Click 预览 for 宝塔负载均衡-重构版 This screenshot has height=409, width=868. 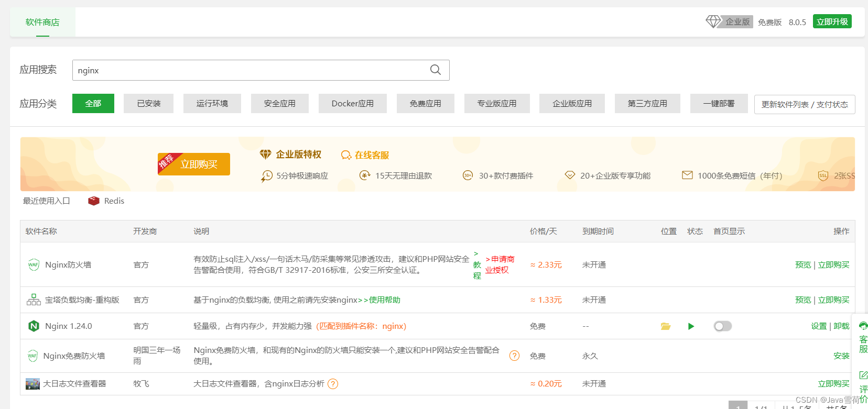[803, 300]
